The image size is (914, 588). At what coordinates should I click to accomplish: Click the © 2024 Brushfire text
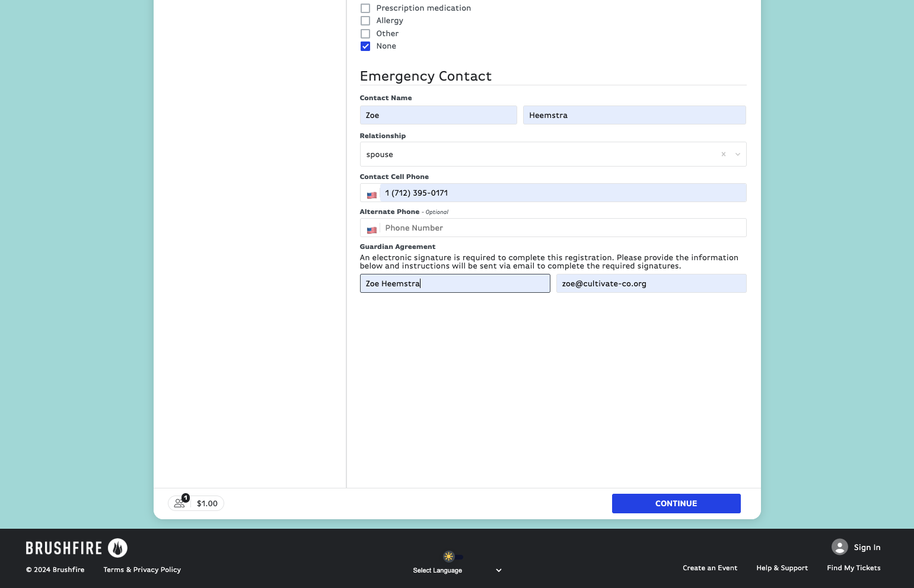click(x=55, y=570)
